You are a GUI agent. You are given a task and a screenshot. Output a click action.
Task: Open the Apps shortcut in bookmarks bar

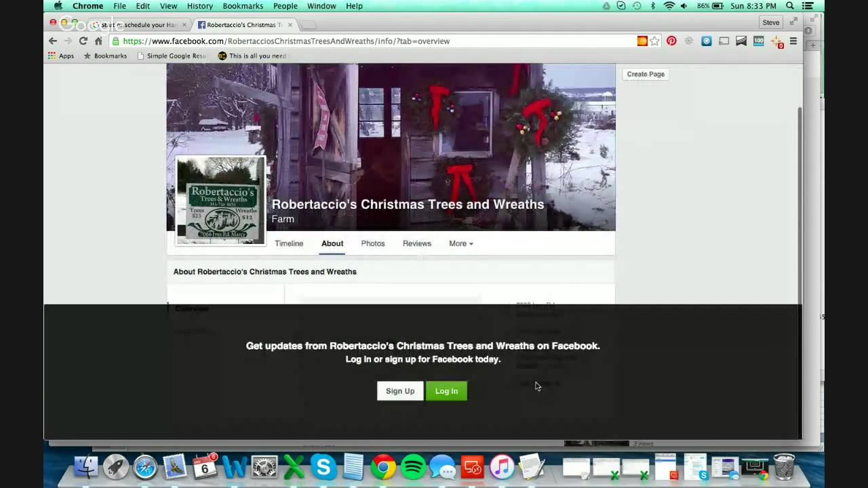pos(61,56)
